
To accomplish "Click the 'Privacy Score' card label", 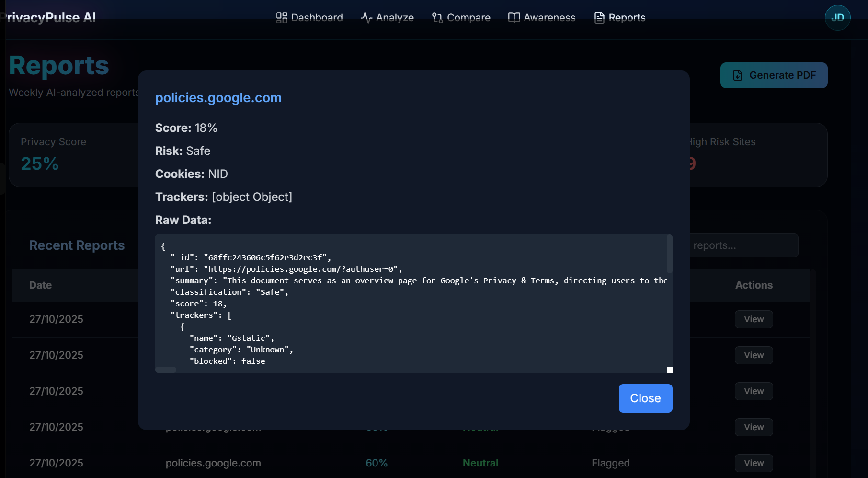I will 54,142.
